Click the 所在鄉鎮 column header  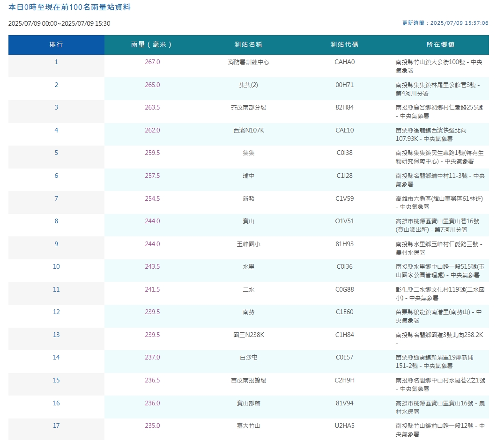coord(441,44)
